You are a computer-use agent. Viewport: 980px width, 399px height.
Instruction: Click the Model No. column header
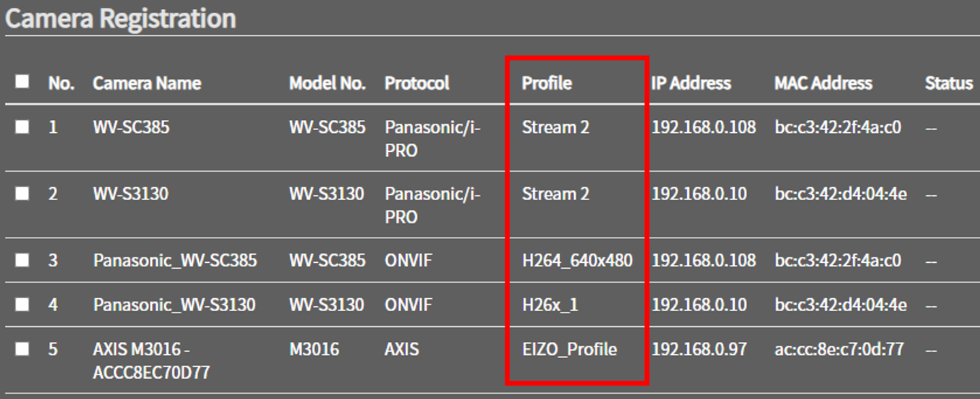(328, 83)
